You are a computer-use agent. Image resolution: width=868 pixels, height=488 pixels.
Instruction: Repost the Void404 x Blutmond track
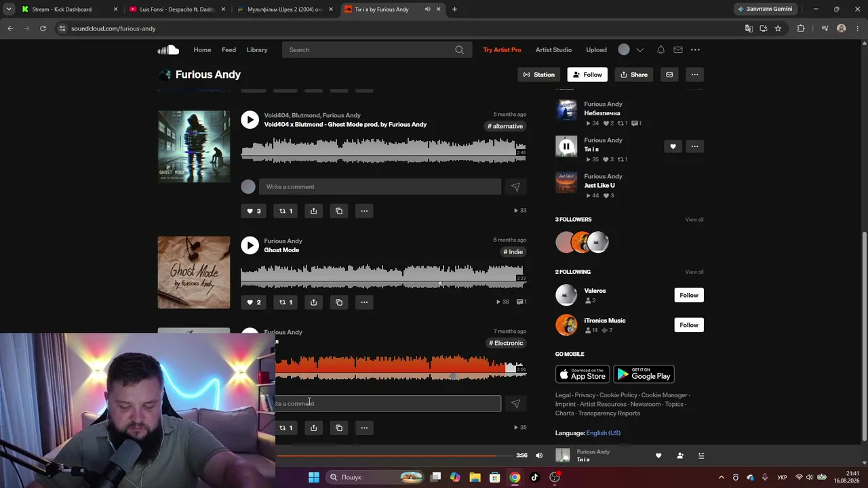(x=286, y=211)
